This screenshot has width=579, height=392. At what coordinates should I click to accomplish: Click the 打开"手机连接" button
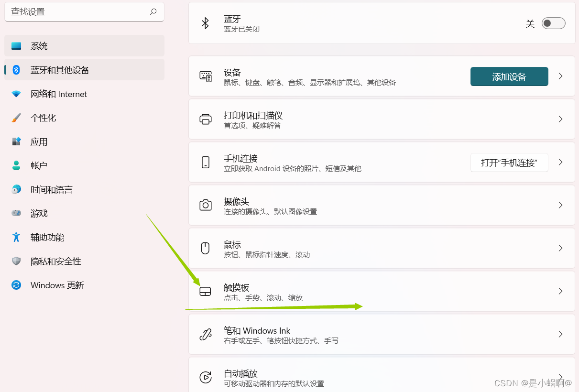click(x=509, y=163)
